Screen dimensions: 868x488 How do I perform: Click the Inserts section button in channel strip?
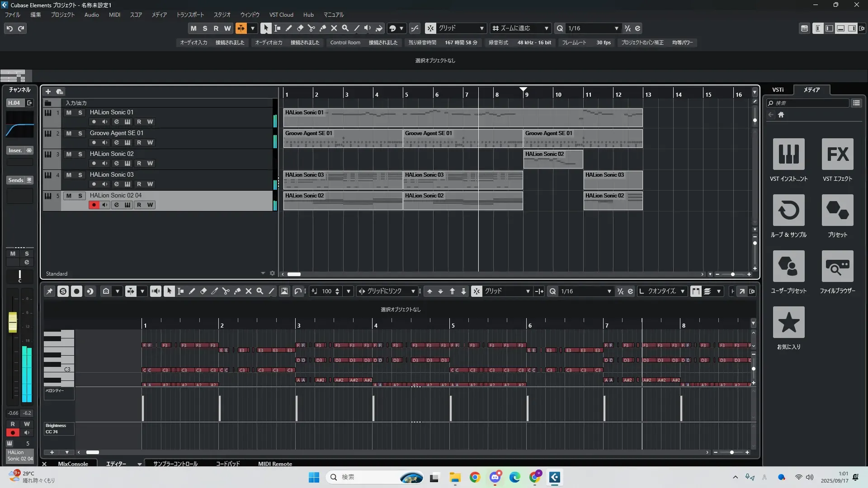(15, 150)
